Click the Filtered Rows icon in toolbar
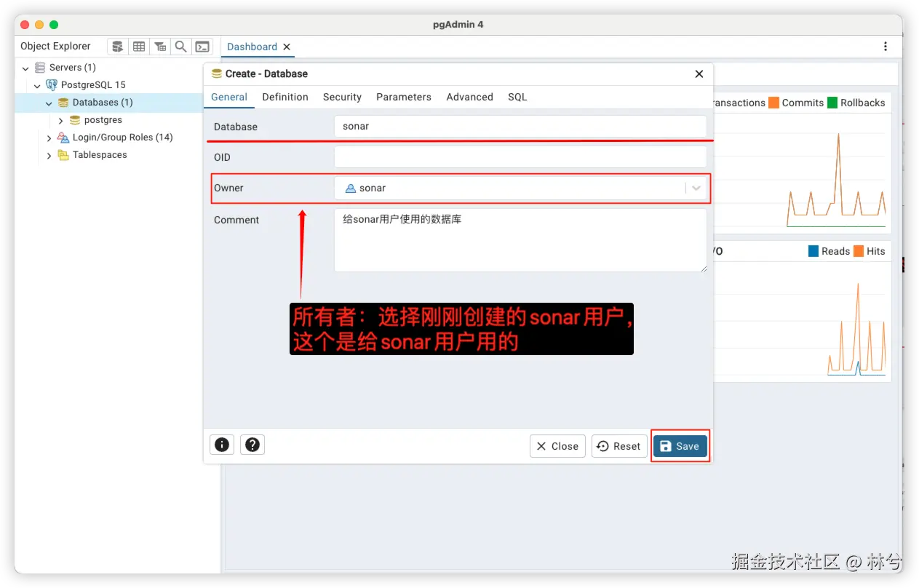The width and height of the screenshot is (919, 588). click(160, 47)
